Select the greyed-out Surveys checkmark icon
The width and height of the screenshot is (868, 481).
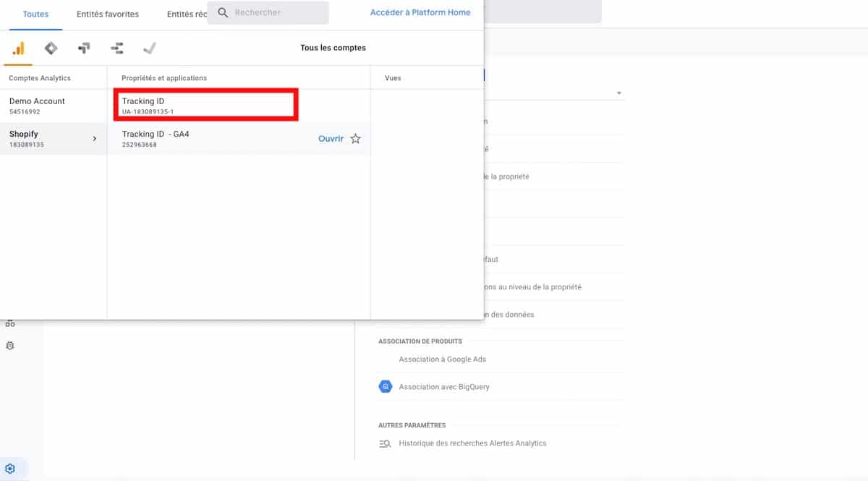tap(150, 48)
